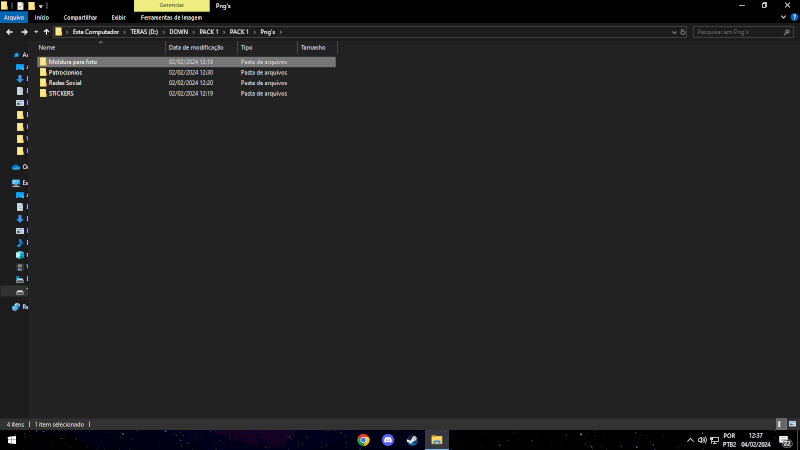Open the Início ribbon tab

(x=42, y=17)
